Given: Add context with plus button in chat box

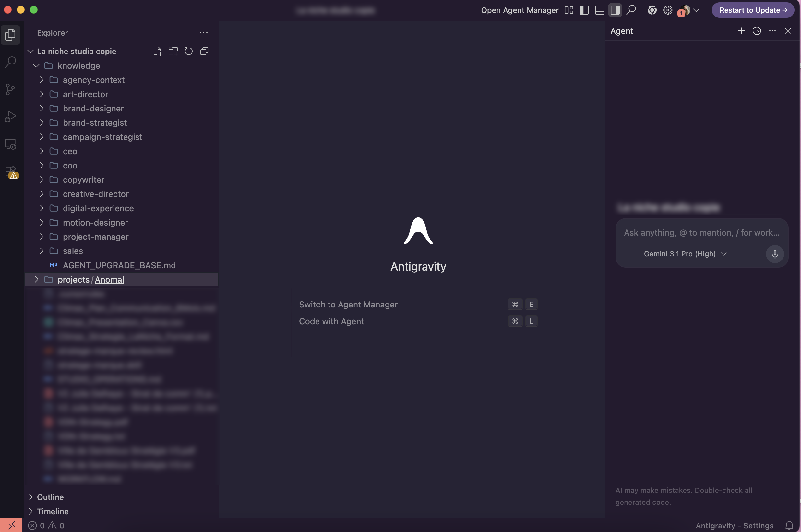Looking at the screenshot, I should click(629, 254).
